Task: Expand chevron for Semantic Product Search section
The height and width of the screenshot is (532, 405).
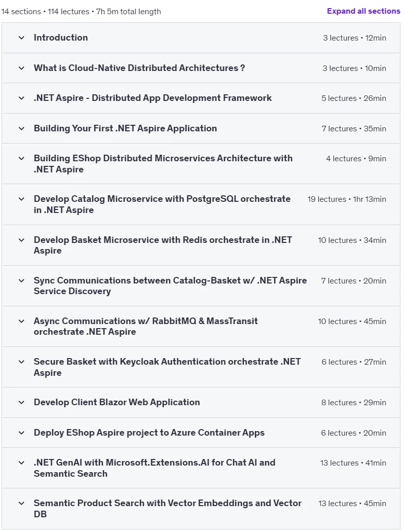Action: (x=21, y=504)
